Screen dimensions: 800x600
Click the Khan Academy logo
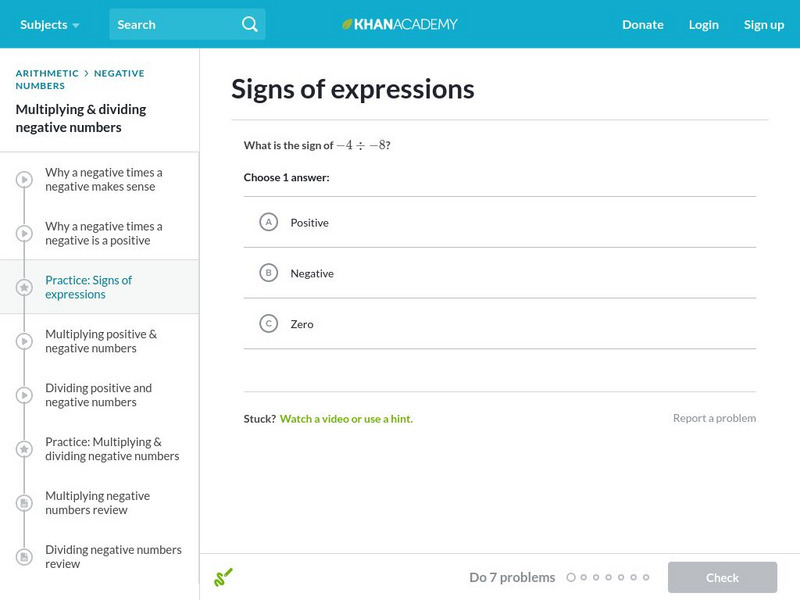pos(400,24)
